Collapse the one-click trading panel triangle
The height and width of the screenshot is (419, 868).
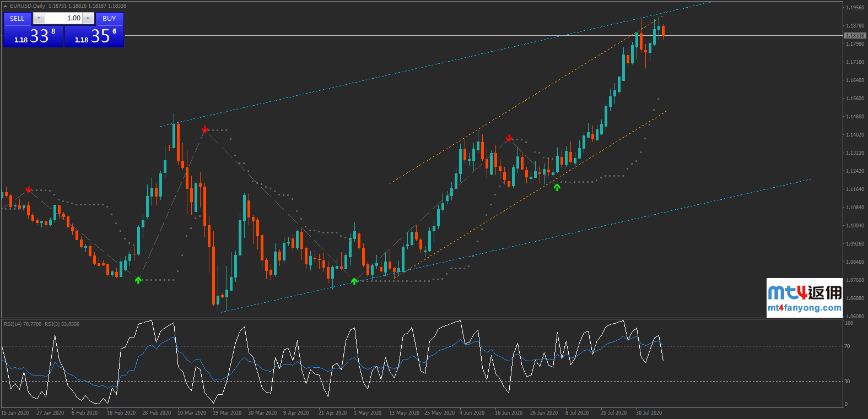click(6, 6)
